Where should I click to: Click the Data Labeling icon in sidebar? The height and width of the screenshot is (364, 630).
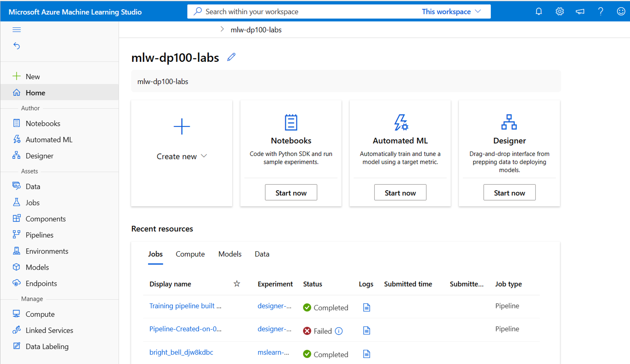tap(16, 346)
